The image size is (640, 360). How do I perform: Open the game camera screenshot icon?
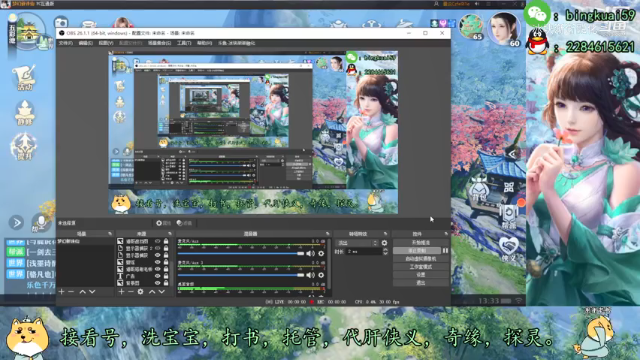[61, 23]
